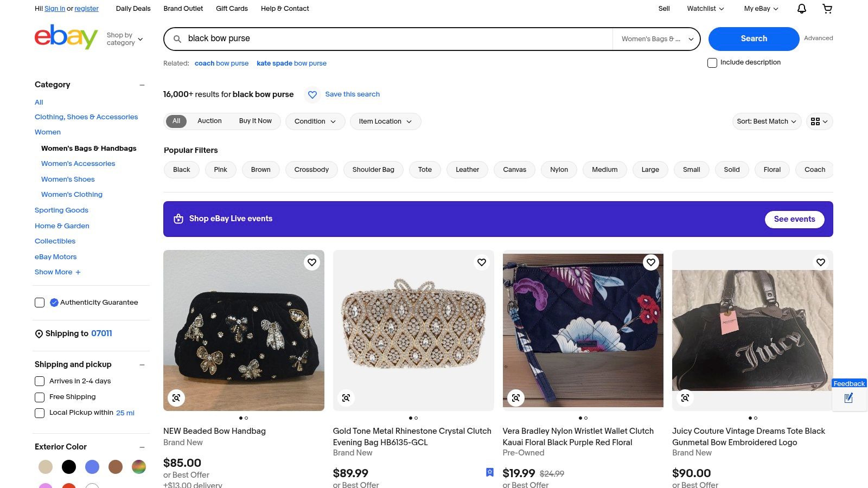
Task: Check Arrives in 2-4 days
Action: click(x=40, y=381)
